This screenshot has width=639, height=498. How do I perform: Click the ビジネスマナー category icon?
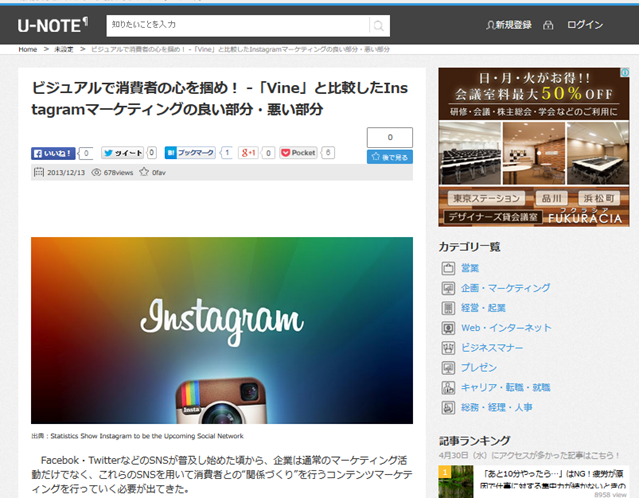pyautogui.click(x=448, y=348)
